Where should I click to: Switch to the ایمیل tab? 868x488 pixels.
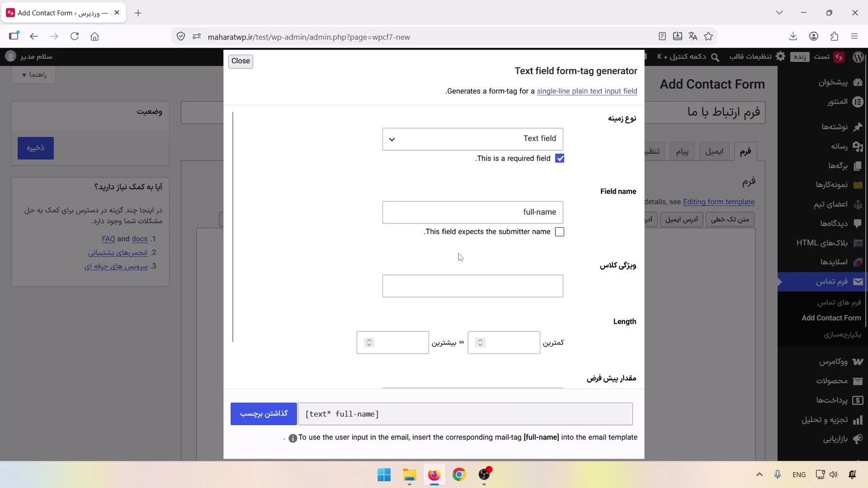coord(714,152)
